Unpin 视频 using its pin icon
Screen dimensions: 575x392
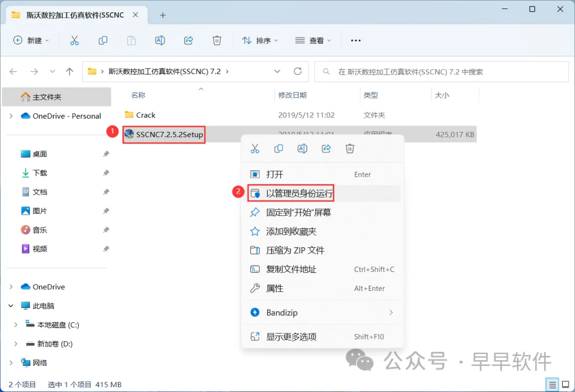coord(106,249)
